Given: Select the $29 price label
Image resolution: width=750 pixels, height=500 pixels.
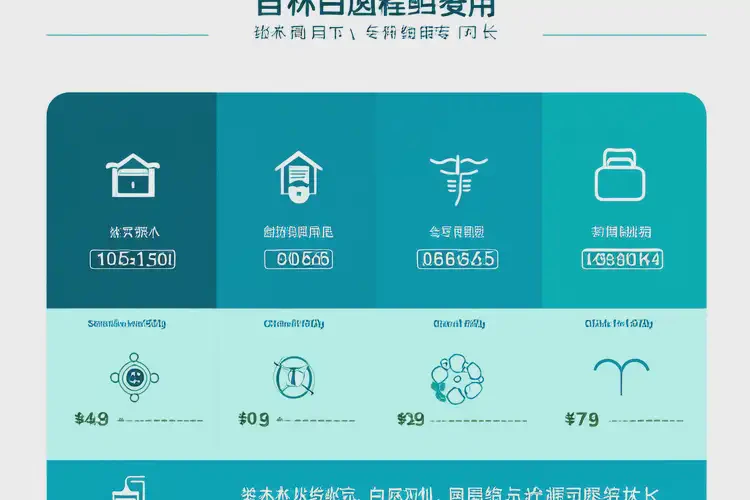Looking at the screenshot, I should pos(411,419).
